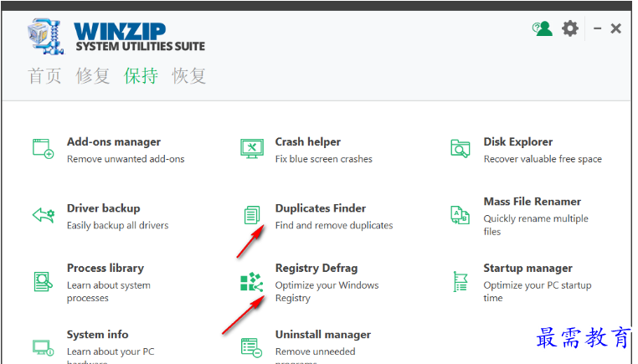This screenshot has width=638, height=364.
Task: Select the 保持 tab
Action: click(141, 76)
